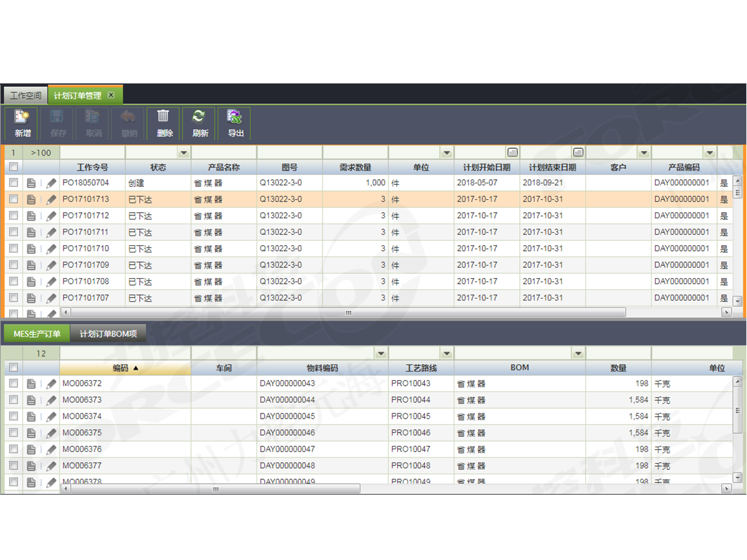
Task: Click the upper grid horizontal scrollbar
Action: coord(349,312)
